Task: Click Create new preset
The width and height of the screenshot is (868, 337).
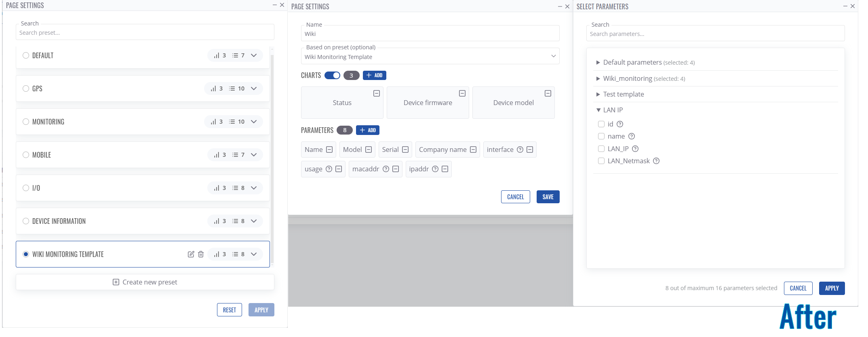Action: pos(145,282)
